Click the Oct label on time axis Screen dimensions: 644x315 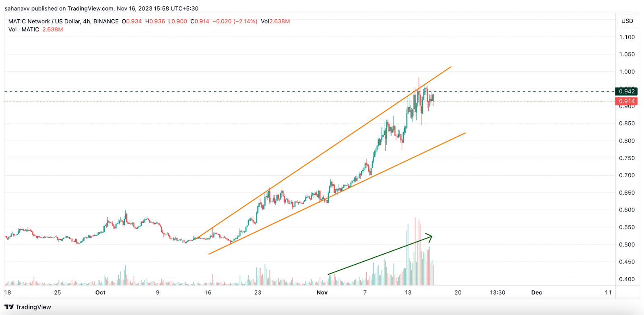coord(100,292)
